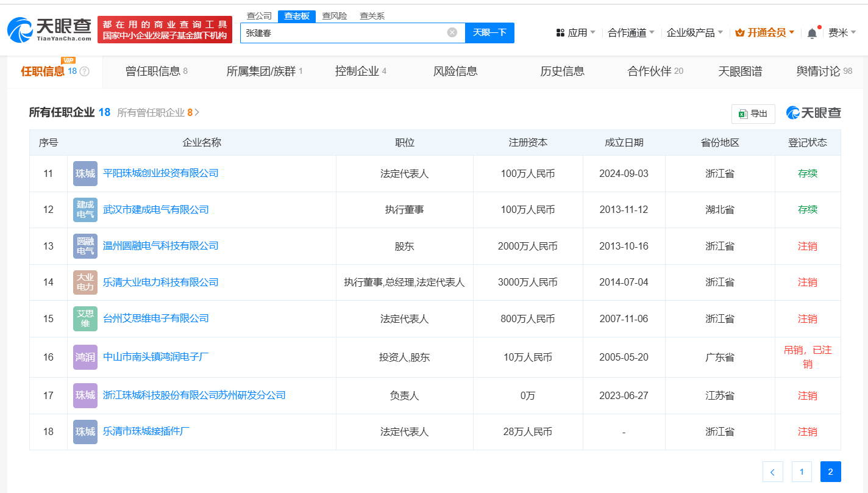
Task: Open notifications bell icon
Action: click(x=811, y=34)
